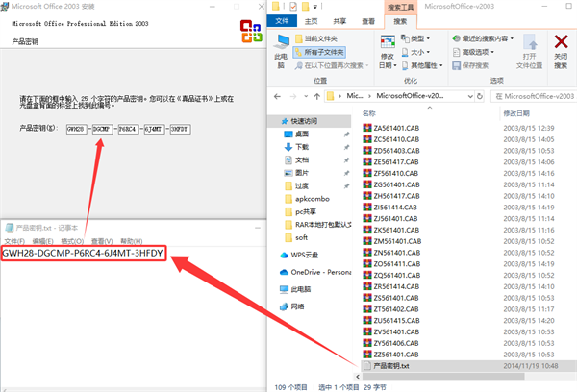The width and height of the screenshot is (577, 392).
Task: Select the ZZ561401.CAB file
Action: [x=396, y=355]
